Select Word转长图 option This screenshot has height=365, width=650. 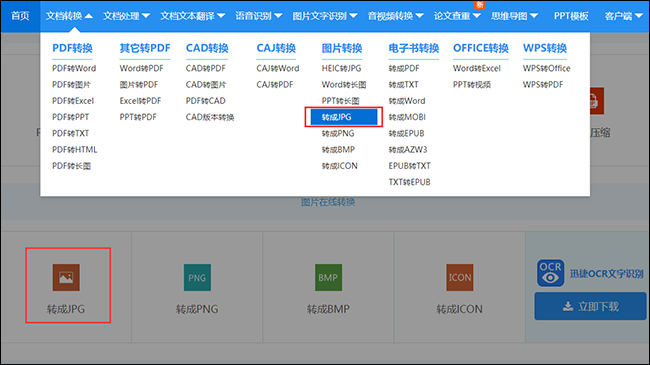pyautogui.click(x=344, y=84)
